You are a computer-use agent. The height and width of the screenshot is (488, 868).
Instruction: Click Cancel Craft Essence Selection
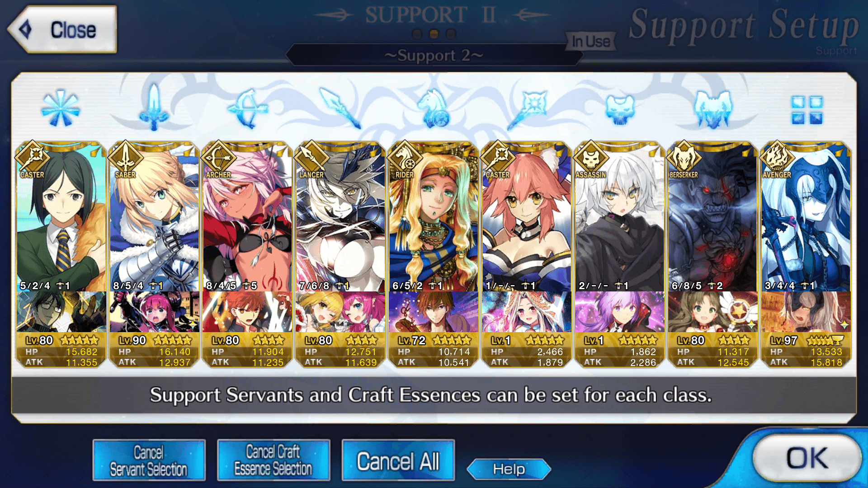point(274,460)
